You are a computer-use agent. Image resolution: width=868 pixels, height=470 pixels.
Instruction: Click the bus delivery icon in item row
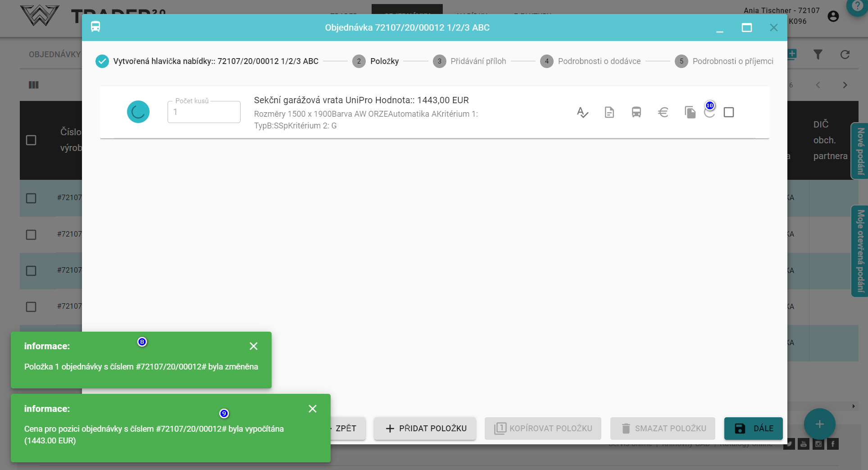coord(636,112)
